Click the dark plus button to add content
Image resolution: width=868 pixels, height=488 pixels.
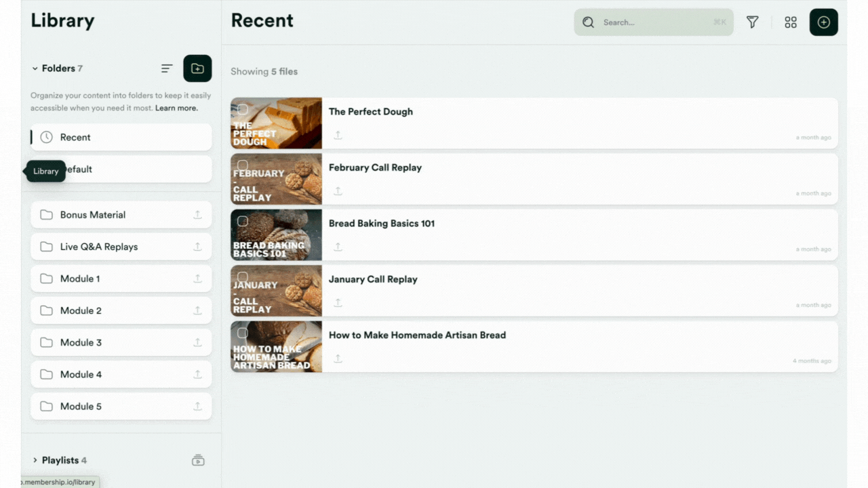[x=823, y=22]
